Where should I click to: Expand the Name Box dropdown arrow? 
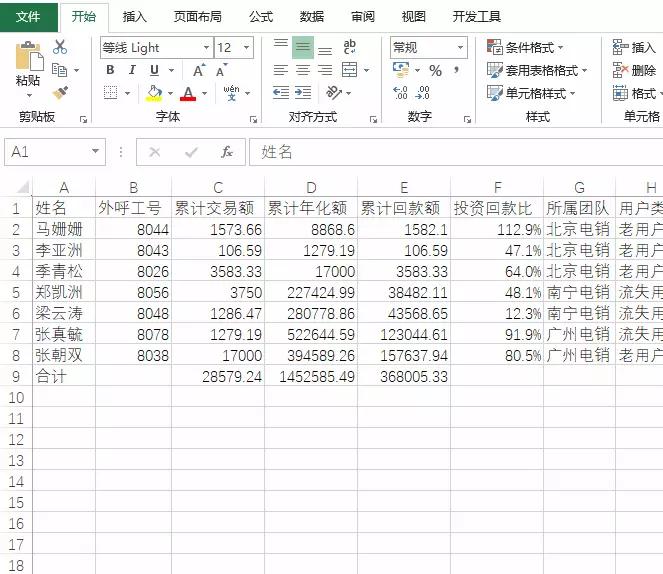pos(96,151)
